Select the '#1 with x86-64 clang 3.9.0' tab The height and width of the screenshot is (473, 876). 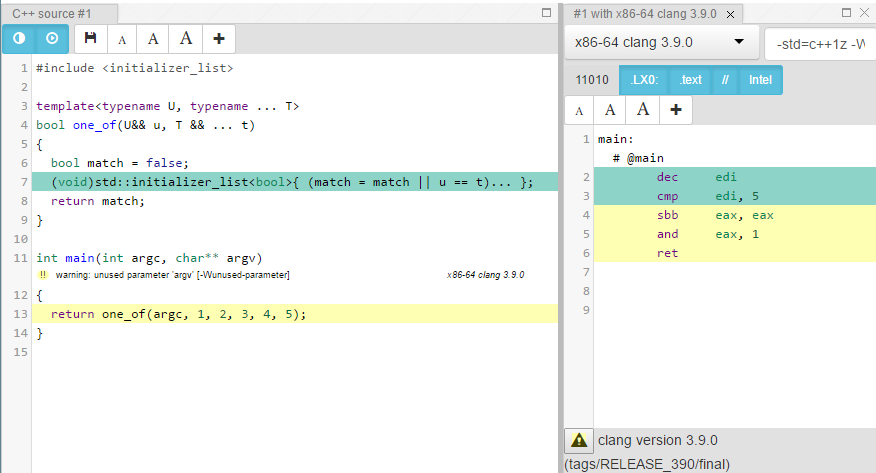647,14
